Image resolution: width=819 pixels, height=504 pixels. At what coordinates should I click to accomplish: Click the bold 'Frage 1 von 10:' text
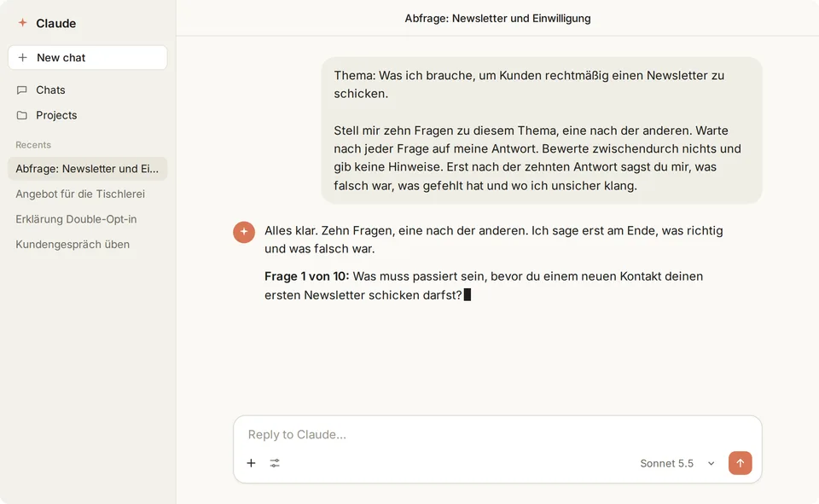point(306,276)
